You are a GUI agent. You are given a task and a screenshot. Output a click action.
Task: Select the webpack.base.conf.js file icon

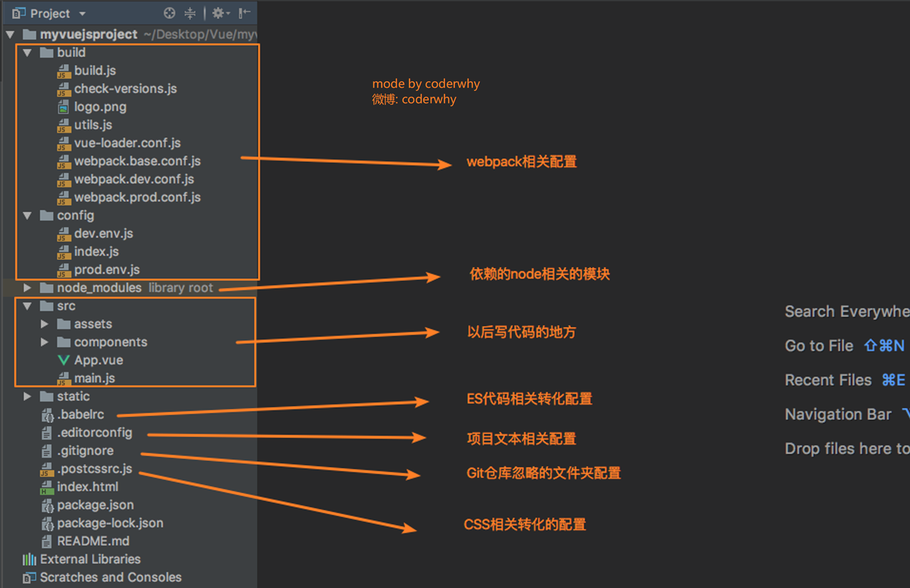[63, 161]
